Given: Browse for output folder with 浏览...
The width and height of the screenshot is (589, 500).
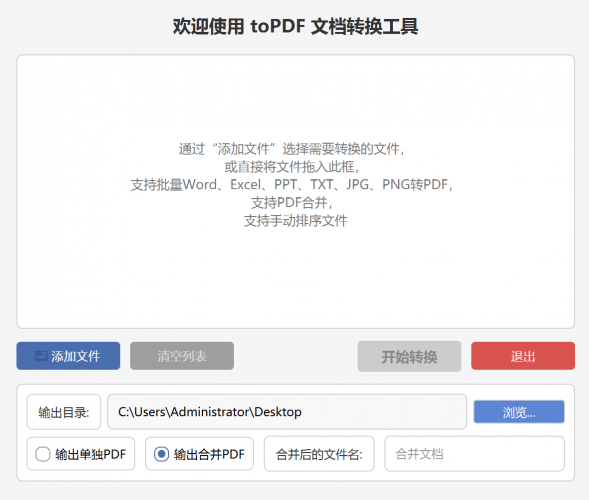Looking at the screenshot, I should tap(519, 412).
